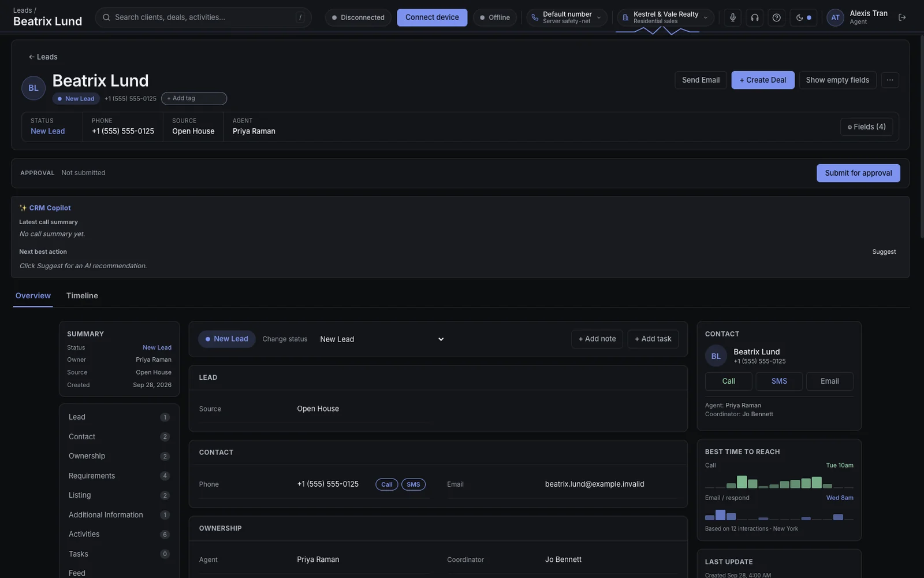This screenshot has width=924, height=578.
Task: Open the Kestrel & Vale Realty workspace dropdown
Action: coord(665,17)
